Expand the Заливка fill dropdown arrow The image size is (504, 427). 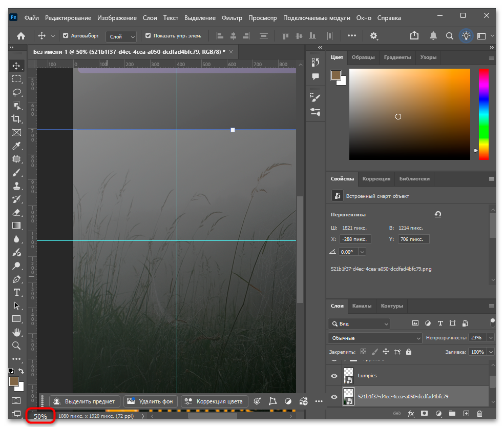pyautogui.click(x=491, y=352)
